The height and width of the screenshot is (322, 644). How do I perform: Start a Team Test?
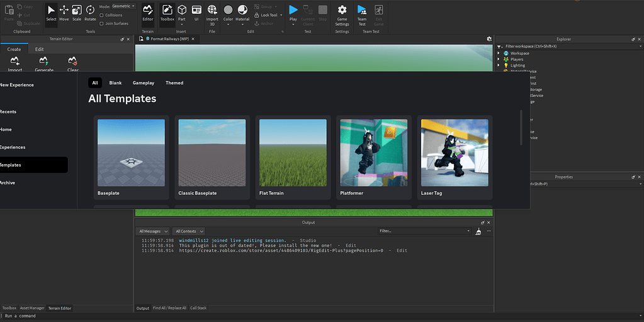pos(362,14)
